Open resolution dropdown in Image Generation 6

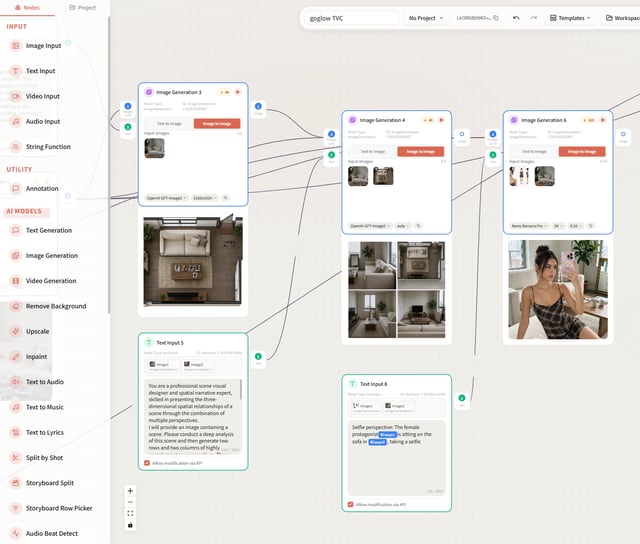point(558,226)
